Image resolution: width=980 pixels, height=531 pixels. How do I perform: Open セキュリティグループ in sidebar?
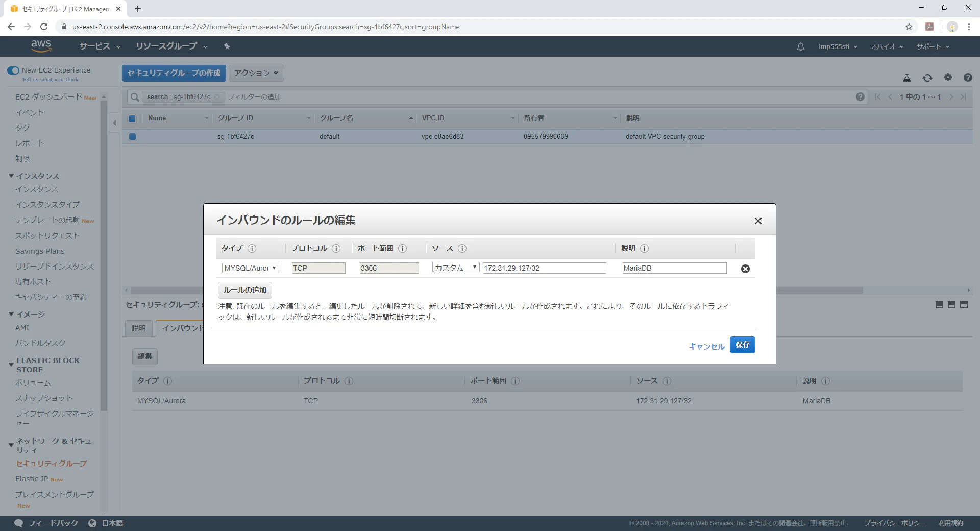pyautogui.click(x=51, y=464)
